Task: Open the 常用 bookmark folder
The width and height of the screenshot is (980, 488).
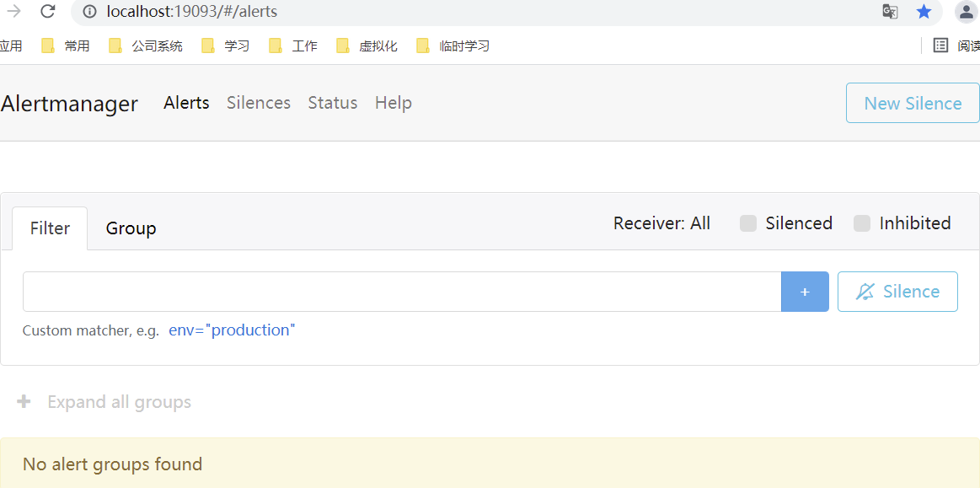Action: (66, 46)
